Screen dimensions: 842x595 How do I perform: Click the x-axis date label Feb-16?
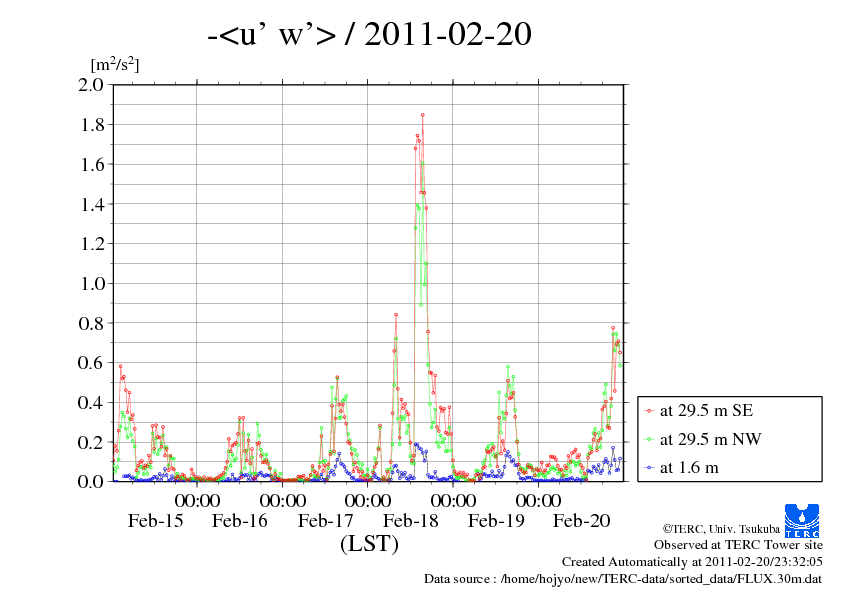pyautogui.click(x=239, y=521)
